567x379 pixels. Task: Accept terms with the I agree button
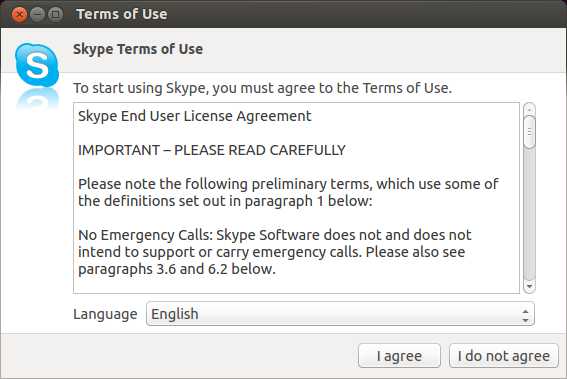[x=399, y=356]
